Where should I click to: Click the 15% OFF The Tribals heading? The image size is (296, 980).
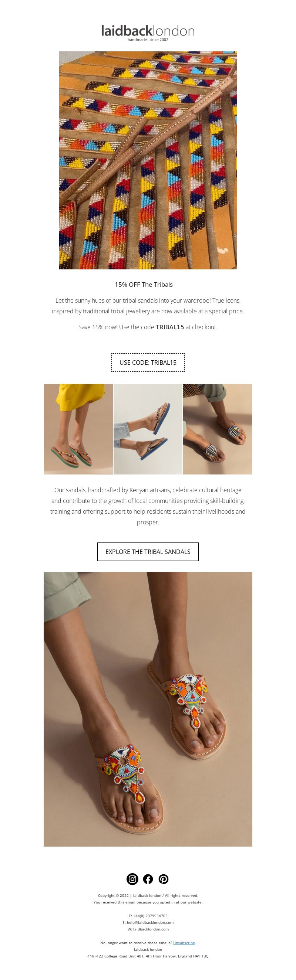[144, 285]
